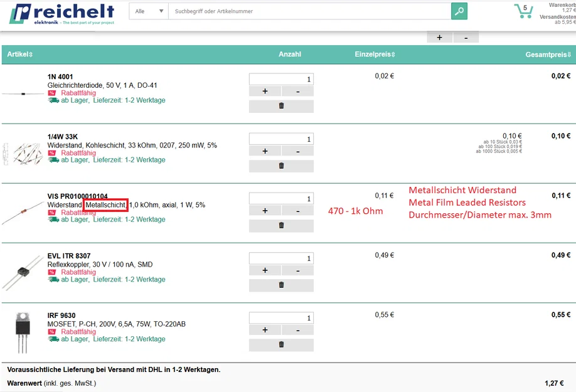Decrease quantity of IRF 9630
The width and height of the screenshot is (576, 392).
[298, 330]
